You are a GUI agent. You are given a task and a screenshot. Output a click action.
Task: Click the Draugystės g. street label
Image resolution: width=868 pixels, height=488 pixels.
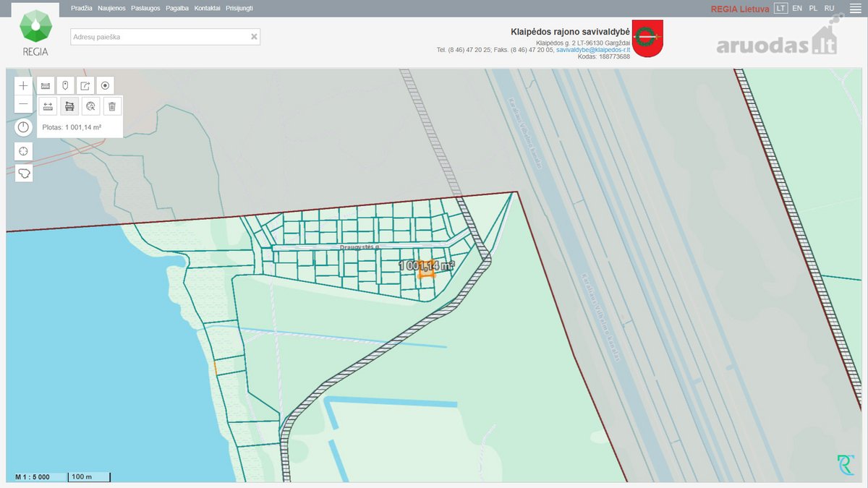(359, 247)
